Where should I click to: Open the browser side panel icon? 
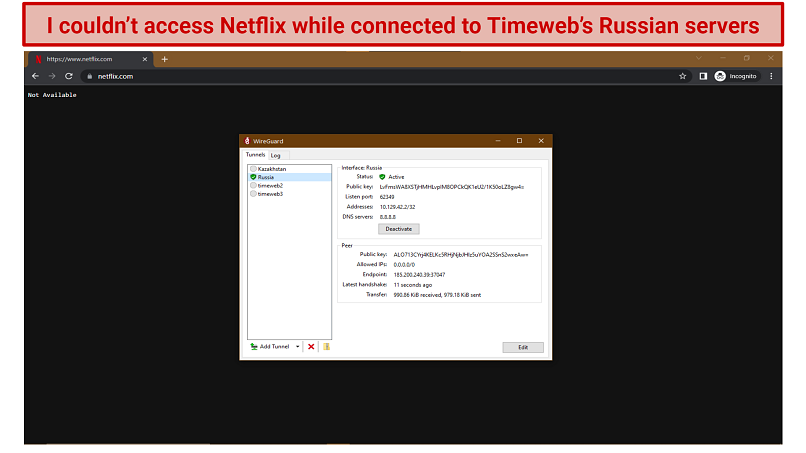point(703,76)
